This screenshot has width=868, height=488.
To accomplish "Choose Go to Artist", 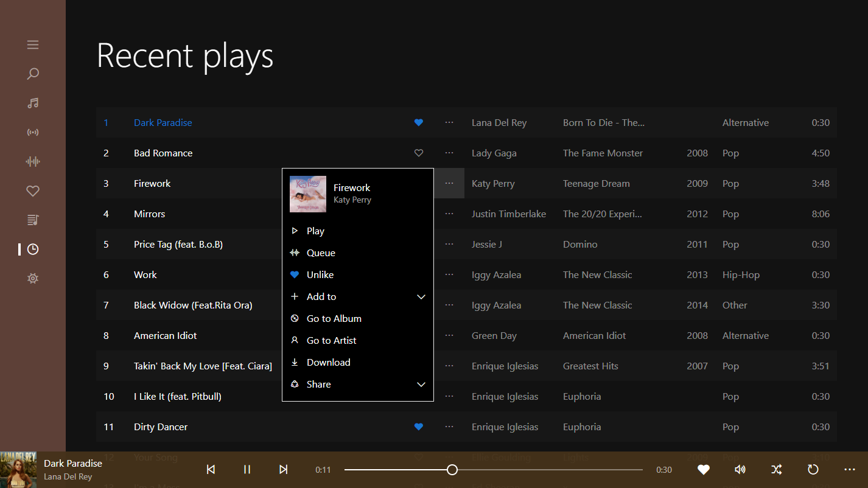I will (x=358, y=340).
